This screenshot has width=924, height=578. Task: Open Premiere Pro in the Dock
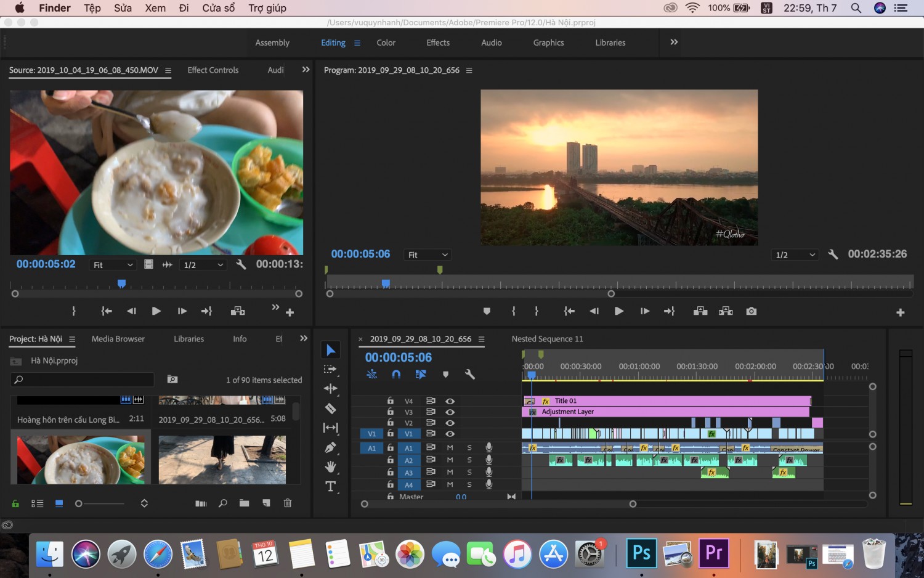(714, 553)
